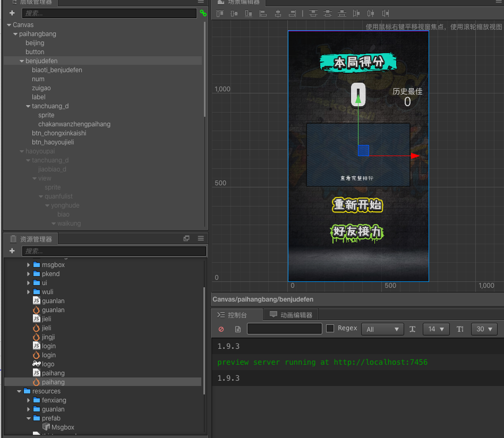504x438 pixels.
Task: Toggle the Regex checkbox in console
Action: click(x=330, y=329)
